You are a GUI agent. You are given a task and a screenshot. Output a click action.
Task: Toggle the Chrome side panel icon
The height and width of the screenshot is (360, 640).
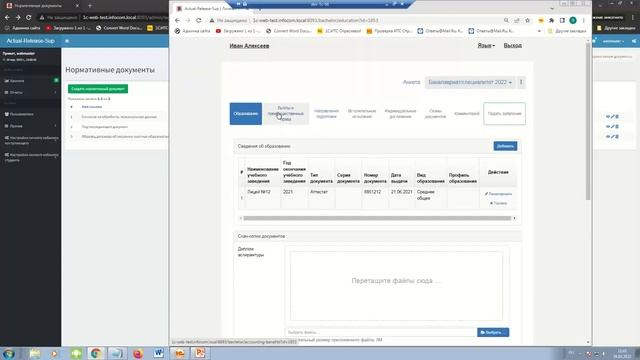[x=562, y=20]
